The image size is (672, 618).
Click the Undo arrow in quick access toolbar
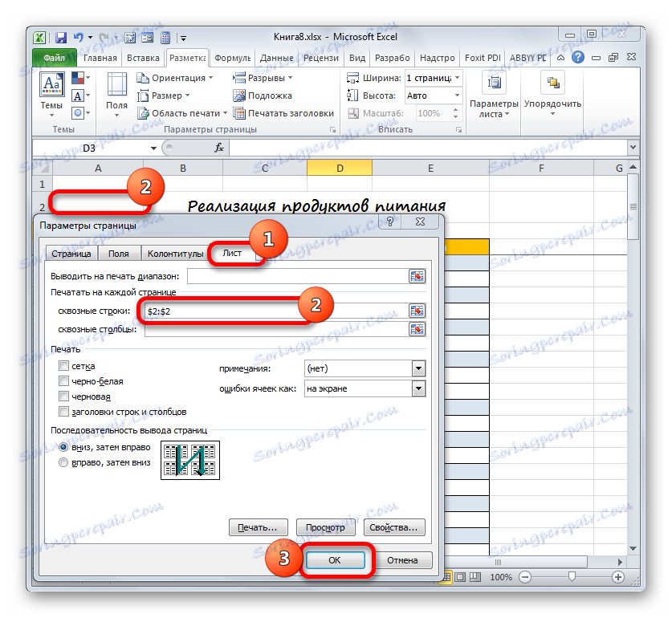(78, 38)
